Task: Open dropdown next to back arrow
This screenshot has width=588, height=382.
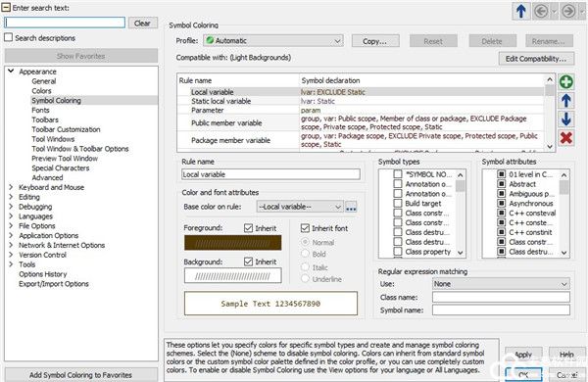Action: (554, 11)
